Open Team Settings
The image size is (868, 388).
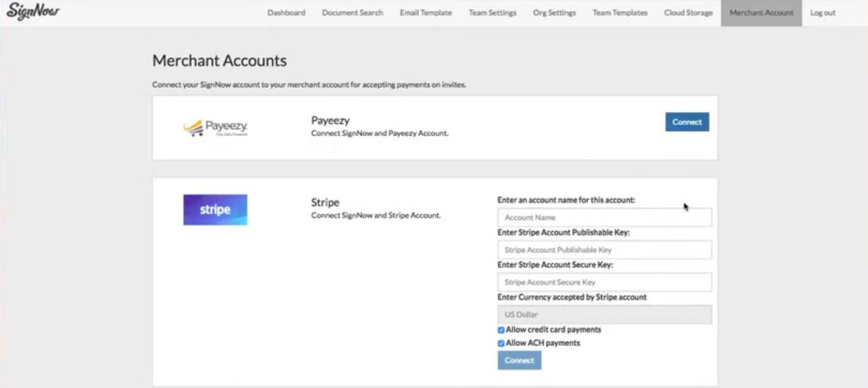[493, 13]
